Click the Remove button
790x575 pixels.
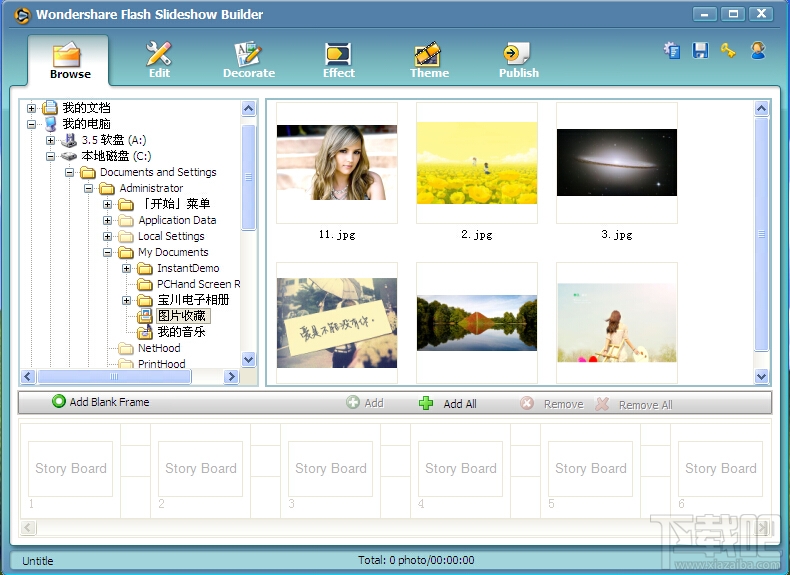[552, 404]
